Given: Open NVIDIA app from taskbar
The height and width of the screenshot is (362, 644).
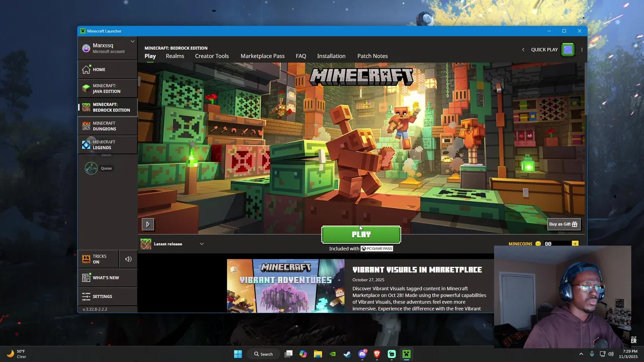Looking at the screenshot, I should 333,354.
